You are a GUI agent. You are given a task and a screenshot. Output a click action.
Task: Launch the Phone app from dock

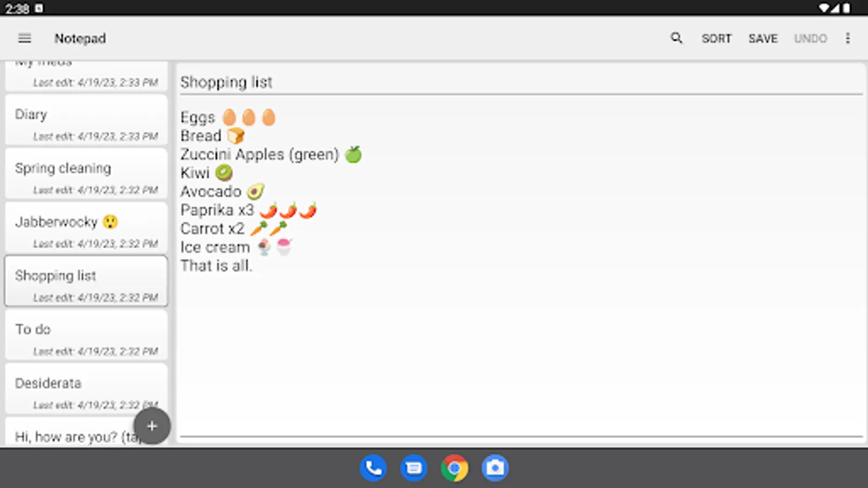pos(373,468)
